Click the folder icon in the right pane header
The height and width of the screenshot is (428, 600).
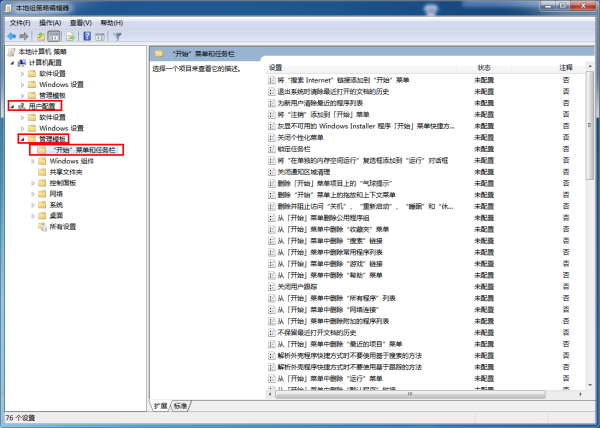tap(159, 54)
